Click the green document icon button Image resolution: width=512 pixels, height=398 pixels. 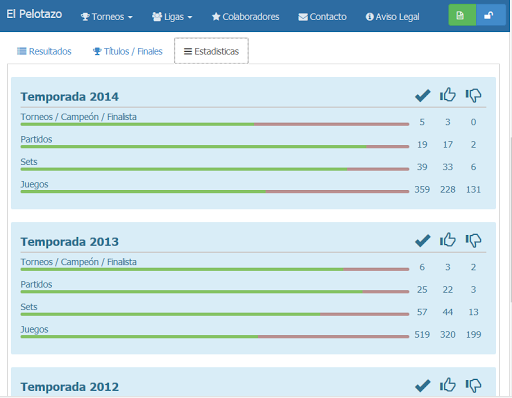pos(462,15)
